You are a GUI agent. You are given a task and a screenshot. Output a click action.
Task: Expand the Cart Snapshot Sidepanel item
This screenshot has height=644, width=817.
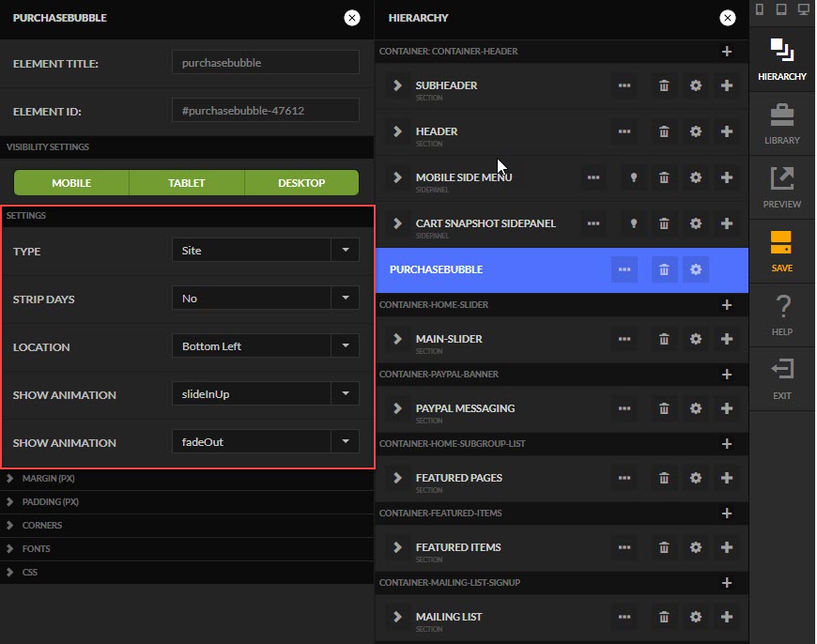coord(397,223)
